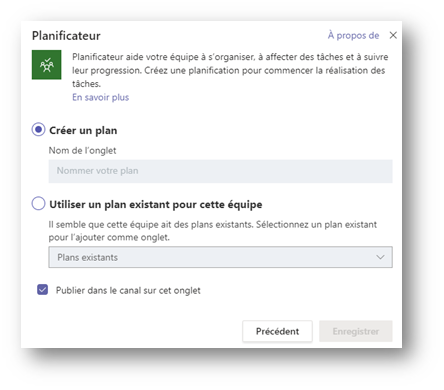
Task: Click the green Planificateur app icon
Action: (x=46, y=65)
